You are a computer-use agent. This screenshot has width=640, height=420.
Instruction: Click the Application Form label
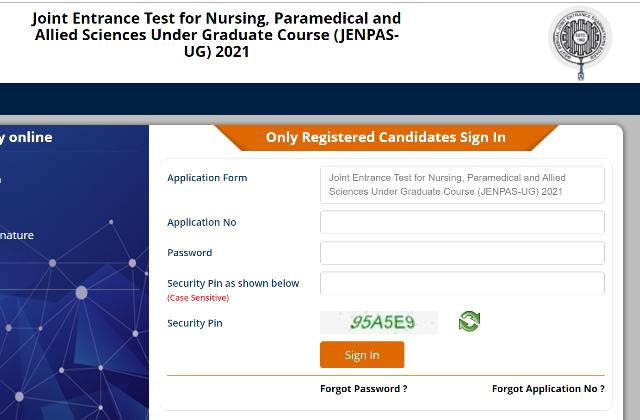pyautogui.click(x=207, y=178)
